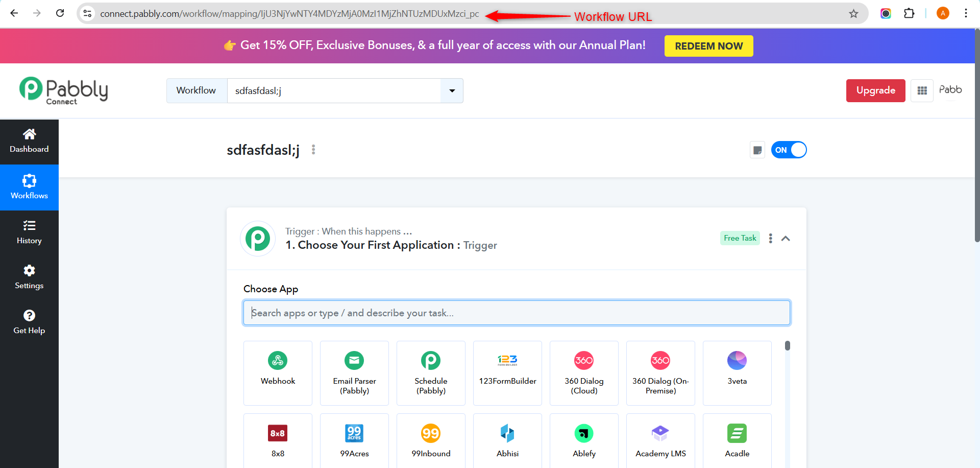Pick the 8x8 app

278,441
